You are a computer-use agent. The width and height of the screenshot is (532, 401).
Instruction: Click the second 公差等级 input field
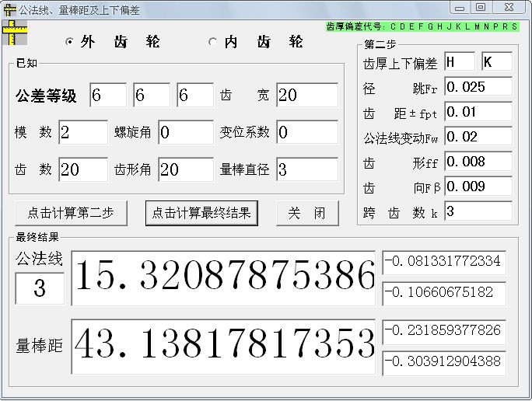pyautogui.click(x=152, y=95)
